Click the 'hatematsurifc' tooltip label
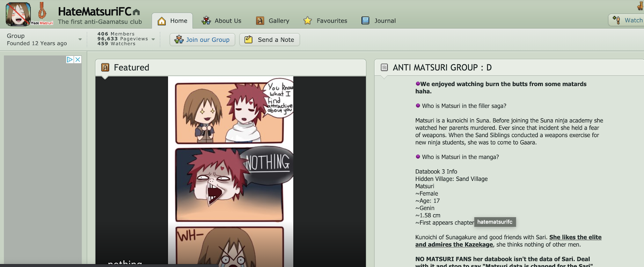 (x=495, y=222)
